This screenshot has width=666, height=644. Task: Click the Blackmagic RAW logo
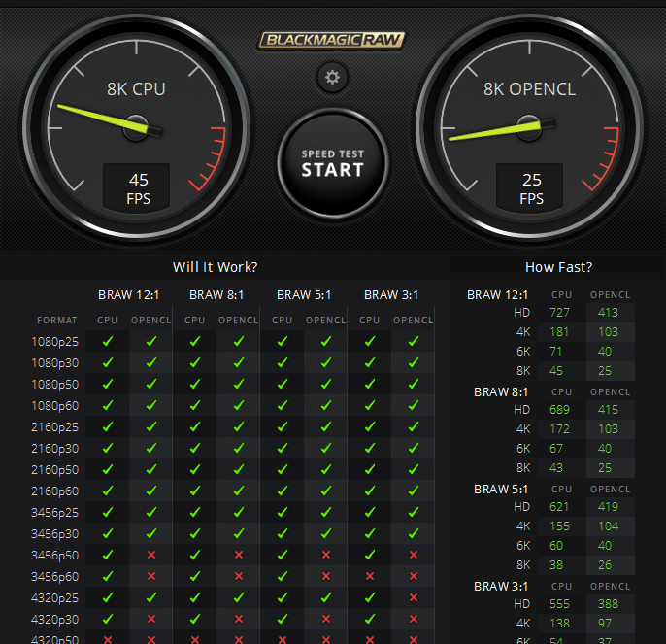[332, 41]
